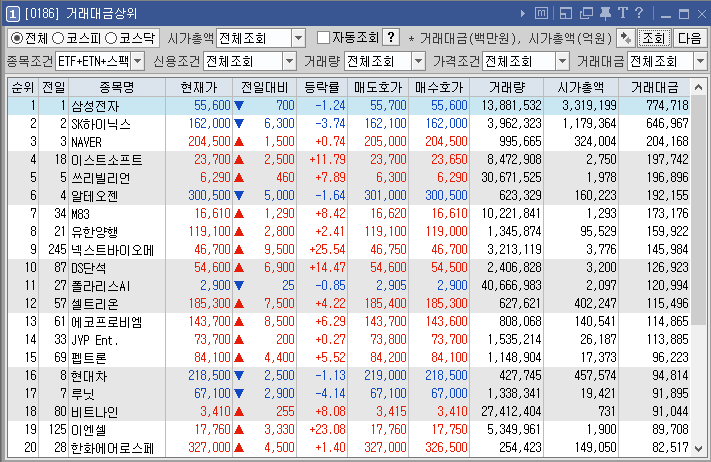Select the 전체 market radio button

(x=17, y=38)
